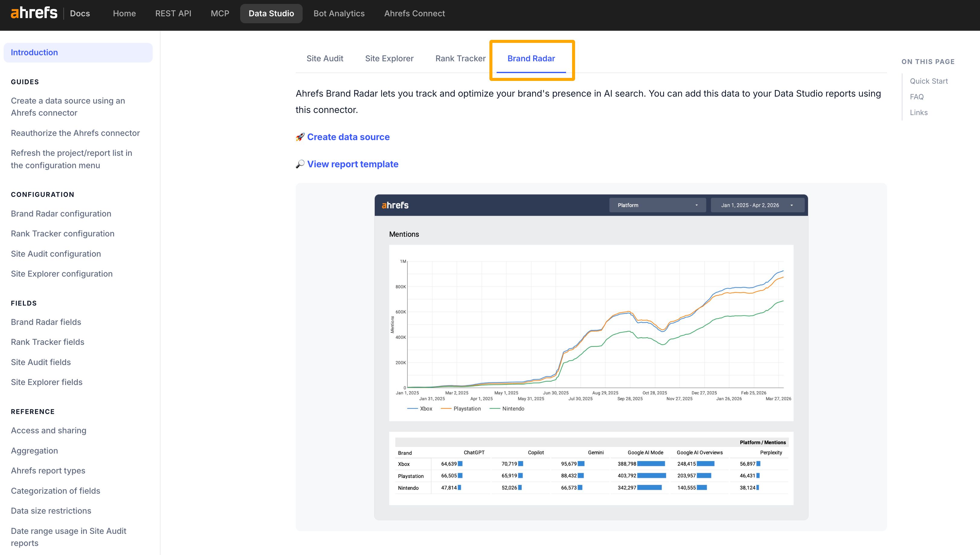Open Ahrefs report types reference
This screenshot has width=980, height=555.
(x=48, y=471)
